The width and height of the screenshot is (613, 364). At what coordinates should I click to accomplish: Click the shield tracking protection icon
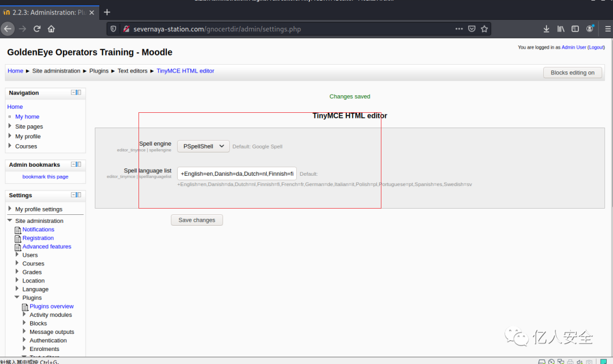click(x=113, y=29)
